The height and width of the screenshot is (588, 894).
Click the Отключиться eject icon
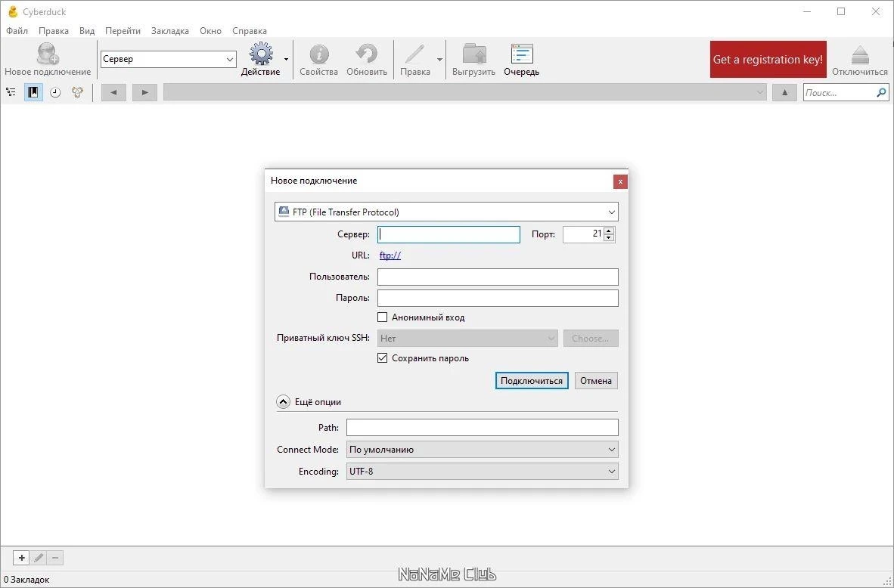[x=860, y=55]
